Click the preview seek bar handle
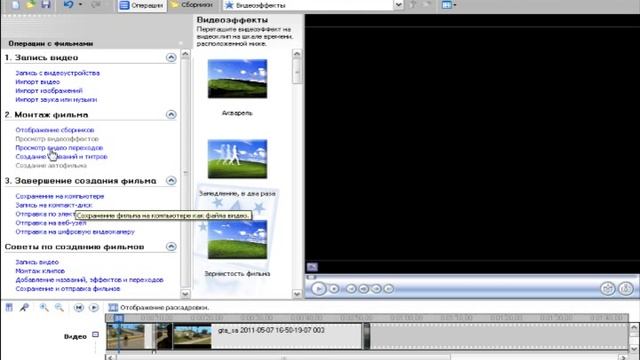The height and width of the screenshot is (360, 640). coord(311,277)
